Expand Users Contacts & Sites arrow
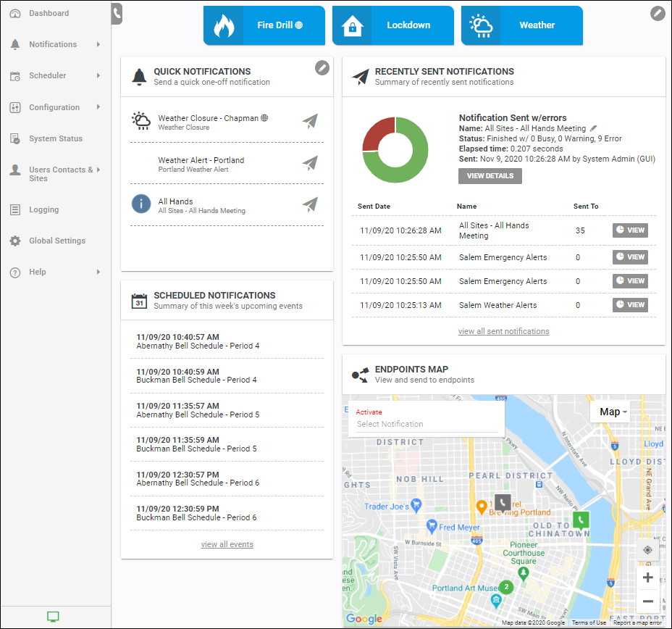 tap(98, 170)
